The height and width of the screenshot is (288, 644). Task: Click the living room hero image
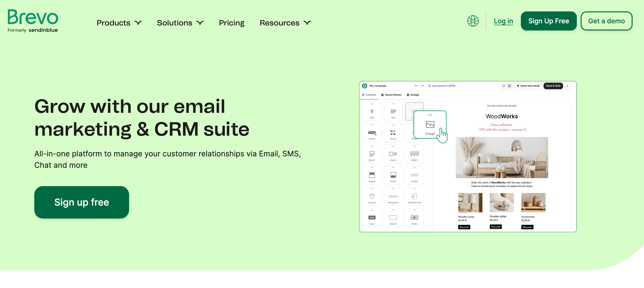(502, 157)
